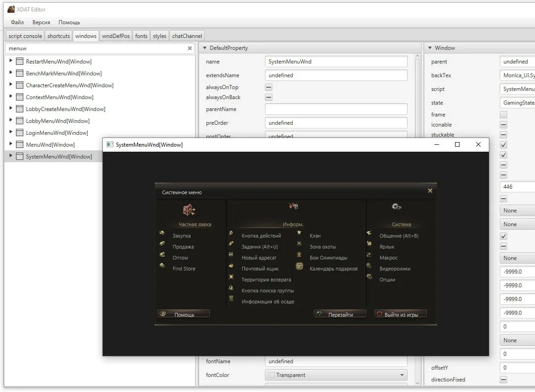This screenshot has width=535, height=392.
Task: Click the icon beside Территория возврата
Action: click(231, 277)
